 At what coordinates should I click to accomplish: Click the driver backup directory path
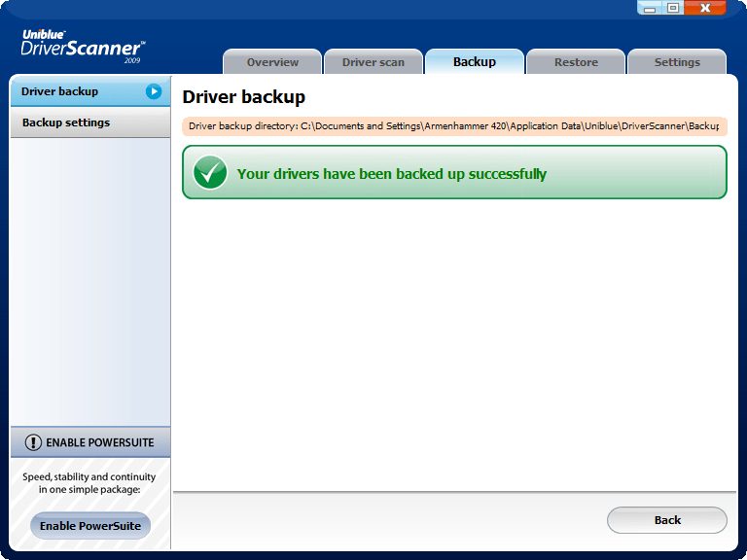[x=454, y=126]
